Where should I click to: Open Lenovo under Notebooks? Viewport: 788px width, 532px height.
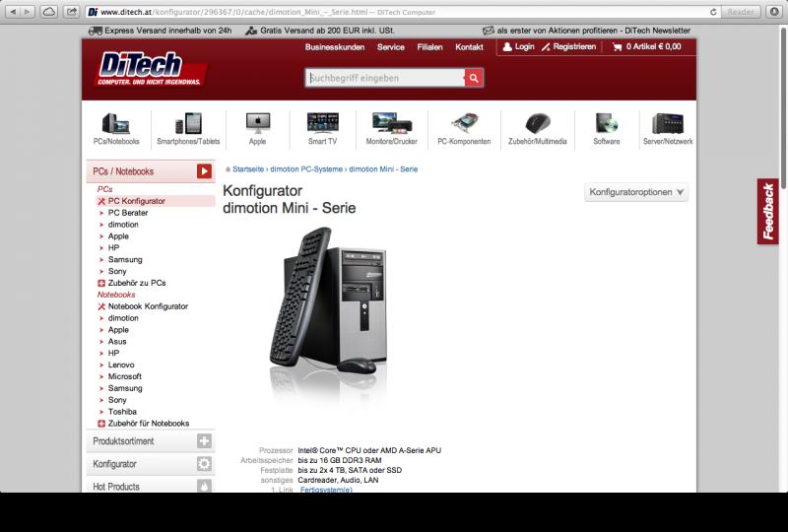(121, 365)
